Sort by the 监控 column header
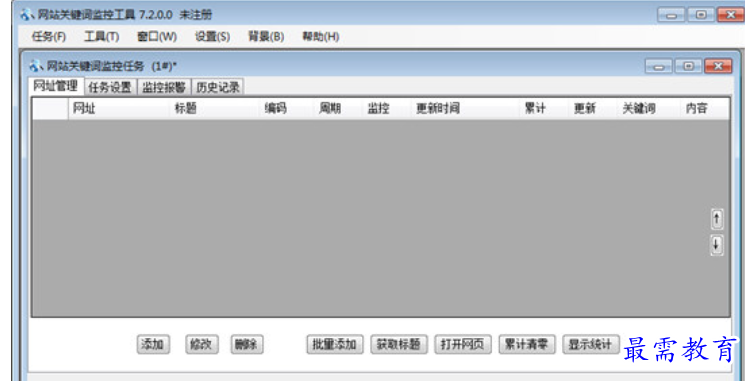This screenshot has width=745, height=381. coord(387,109)
